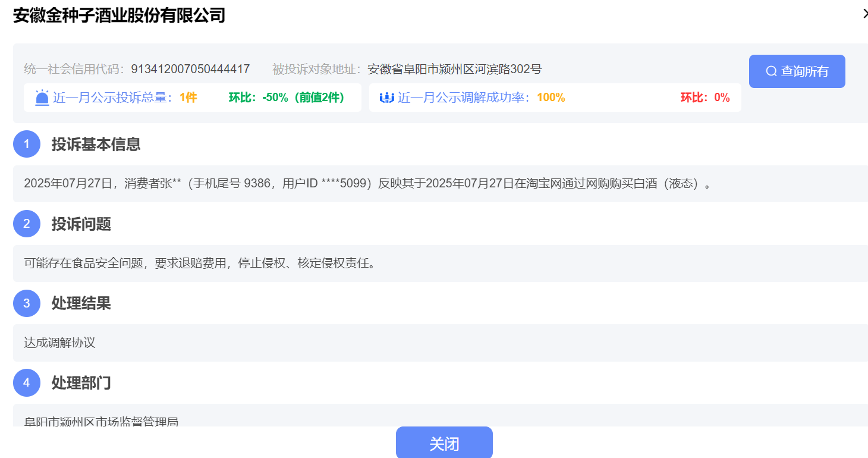Viewport: 868px width, 458px height.
Task: Click the complaint count value 1件
Action: pos(188,98)
